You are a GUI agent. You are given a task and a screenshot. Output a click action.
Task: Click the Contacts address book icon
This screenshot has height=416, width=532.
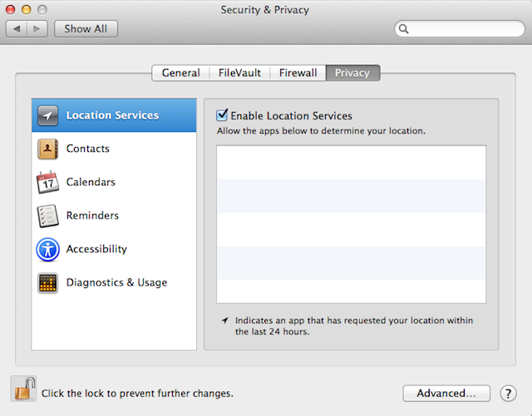[47, 149]
